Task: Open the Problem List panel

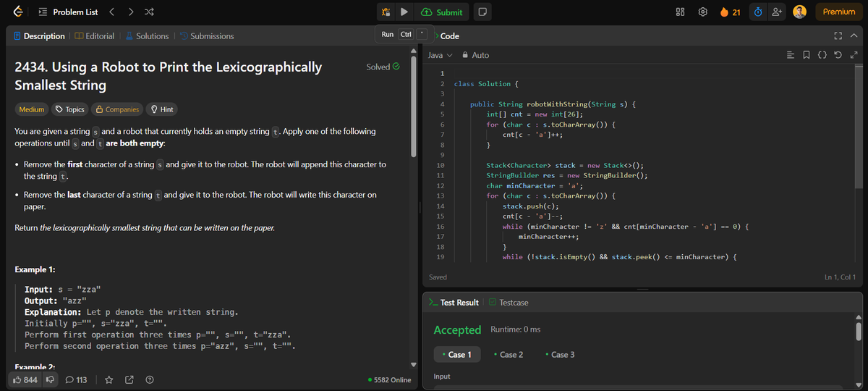Action: 67,12
